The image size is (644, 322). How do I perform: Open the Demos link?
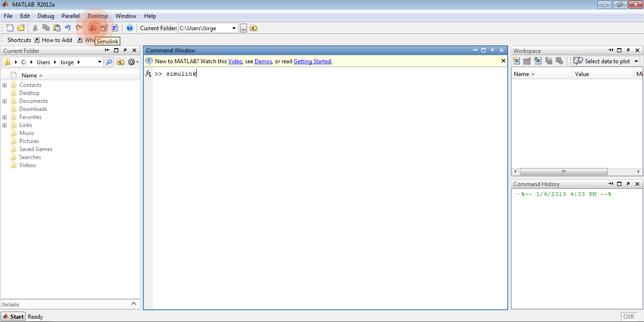pyautogui.click(x=263, y=61)
